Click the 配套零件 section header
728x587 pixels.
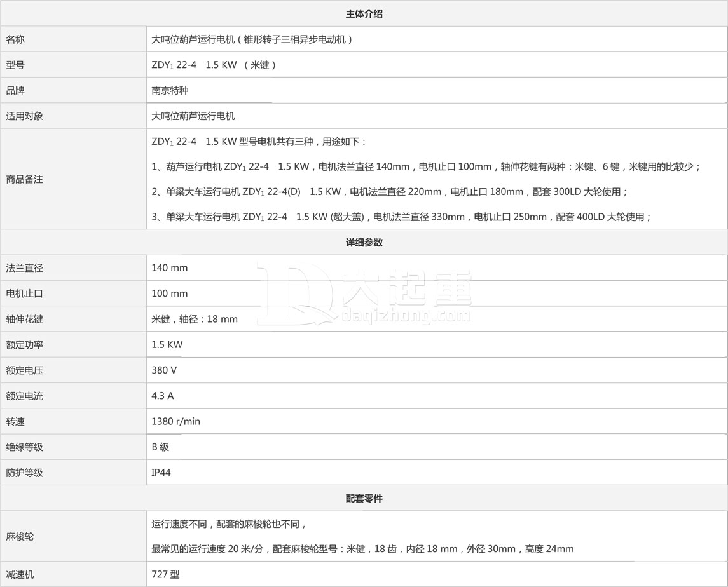(x=364, y=498)
